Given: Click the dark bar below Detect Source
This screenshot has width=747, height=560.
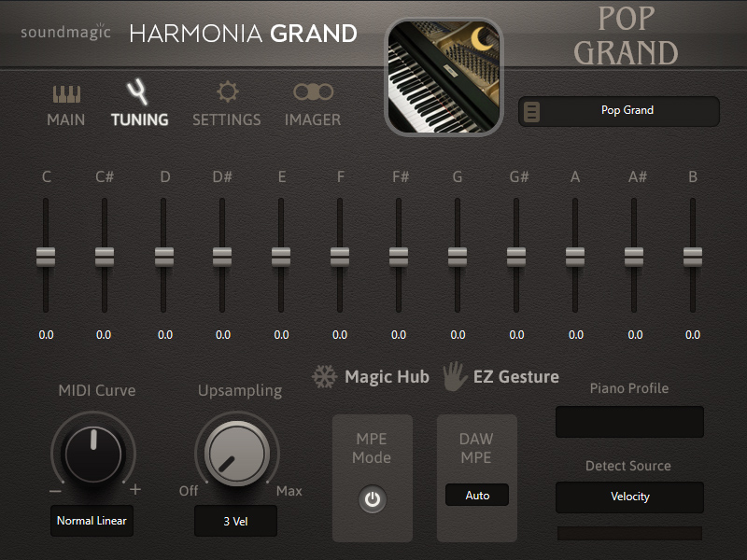Looking at the screenshot, I should 629,533.
